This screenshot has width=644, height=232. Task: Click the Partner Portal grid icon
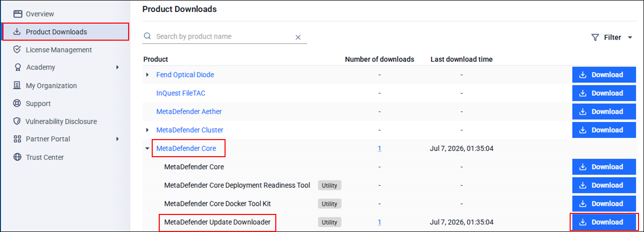click(17, 139)
